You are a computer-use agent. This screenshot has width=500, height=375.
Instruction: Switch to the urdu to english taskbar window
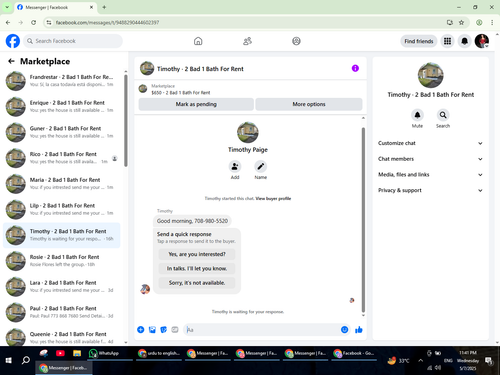pos(159,353)
